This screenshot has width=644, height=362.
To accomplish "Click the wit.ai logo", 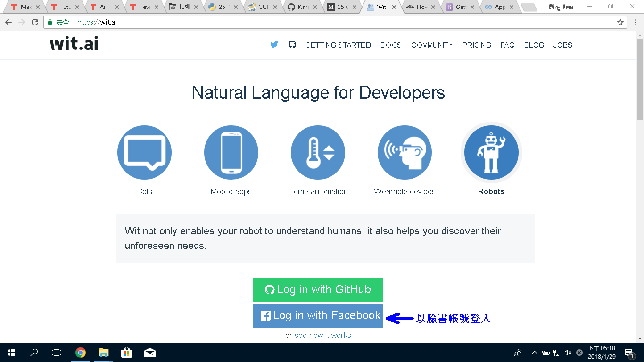I will coord(74,44).
